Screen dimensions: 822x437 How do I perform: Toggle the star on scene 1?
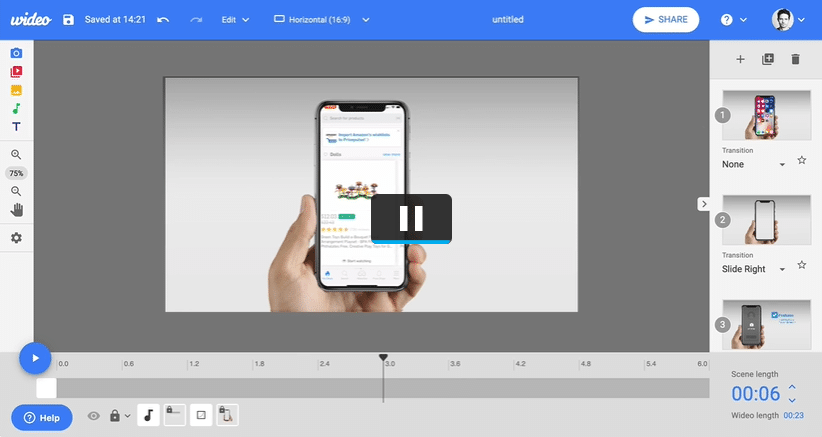click(x=801, y=161)
